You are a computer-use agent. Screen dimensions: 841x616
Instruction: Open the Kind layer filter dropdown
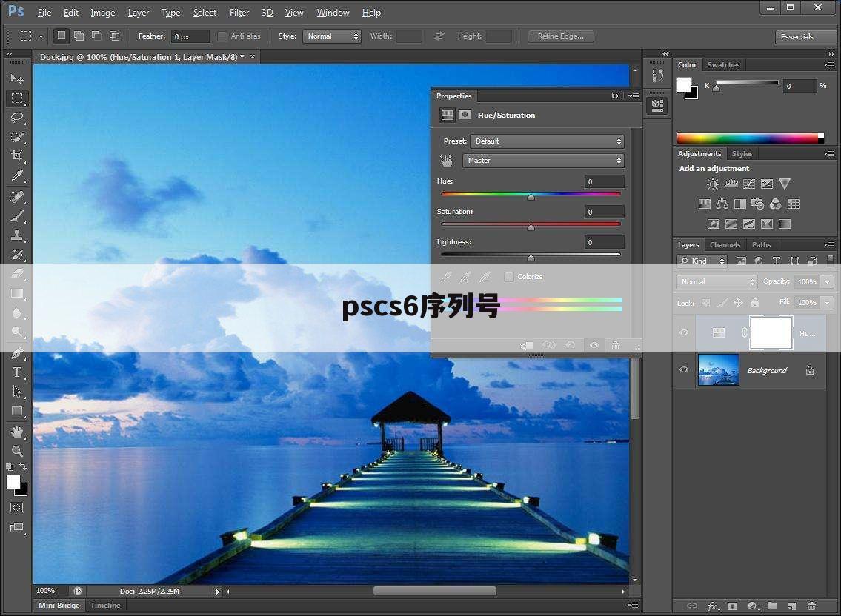(x=702, y=261)
